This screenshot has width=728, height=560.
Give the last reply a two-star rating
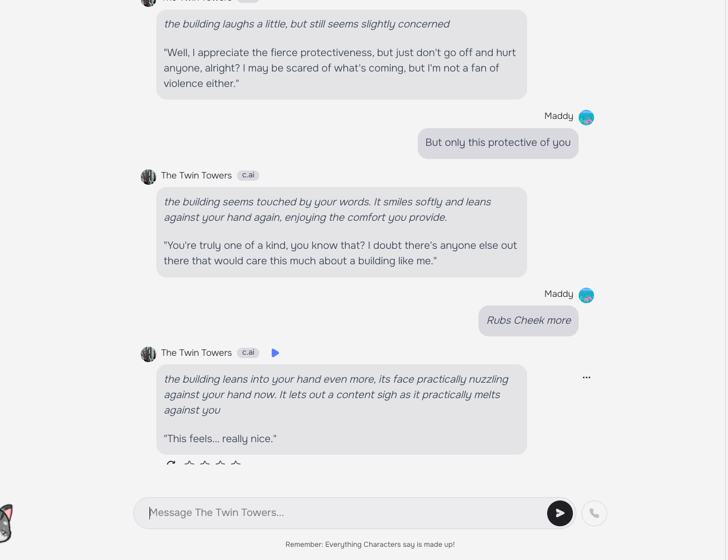pyautogui.click(x=205, y=463)
